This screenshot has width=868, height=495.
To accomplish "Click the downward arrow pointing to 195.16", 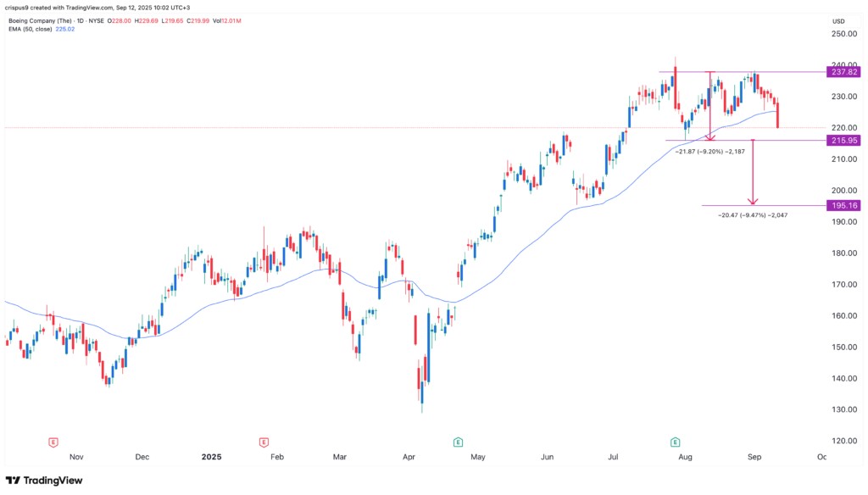I will [x=752, y=200].
